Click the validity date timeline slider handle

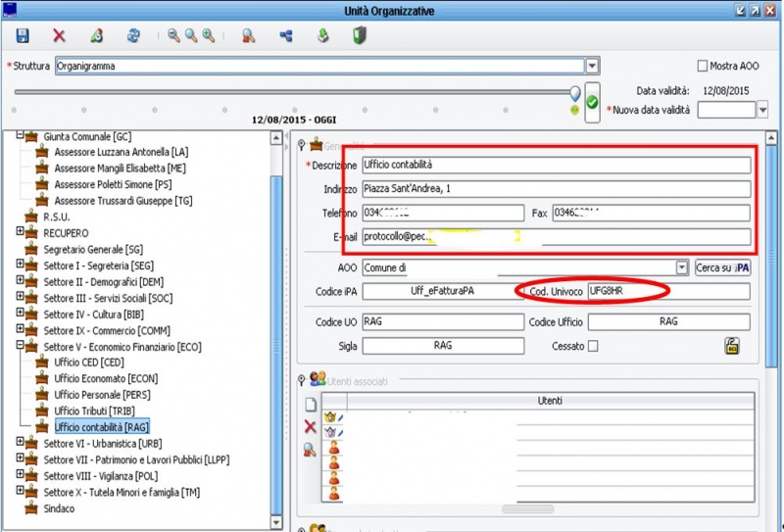(x=575, y=92)
